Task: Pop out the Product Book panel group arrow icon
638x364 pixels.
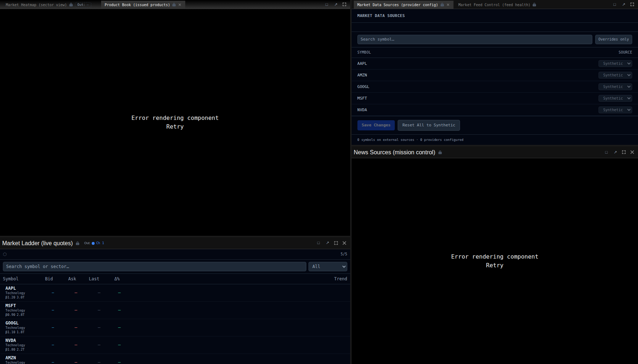Action: (336, 5)
